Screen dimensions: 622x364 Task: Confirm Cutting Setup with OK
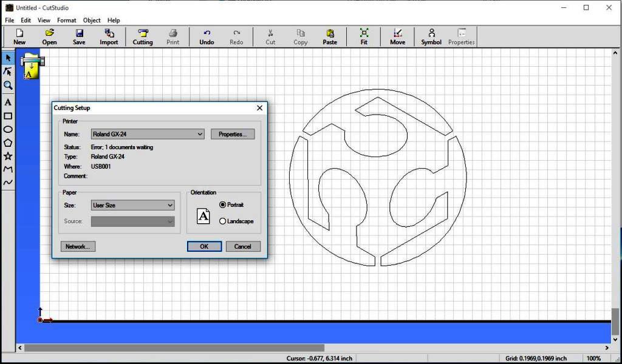pos(204,246)
